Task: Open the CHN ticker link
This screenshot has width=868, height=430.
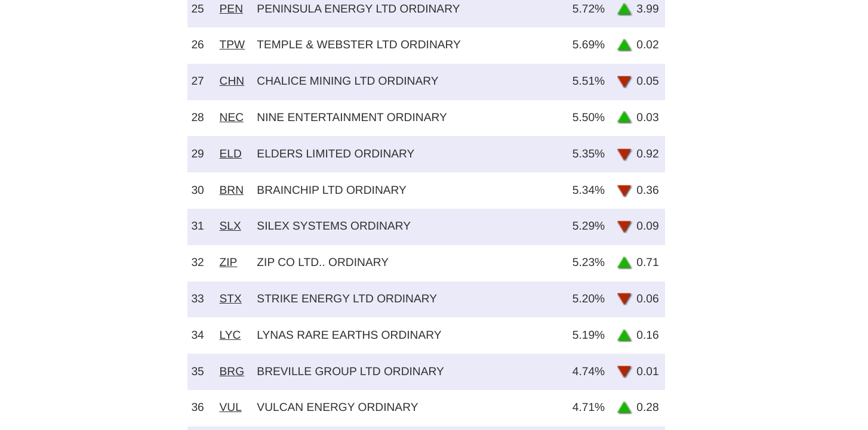Action: click(232, 81)
